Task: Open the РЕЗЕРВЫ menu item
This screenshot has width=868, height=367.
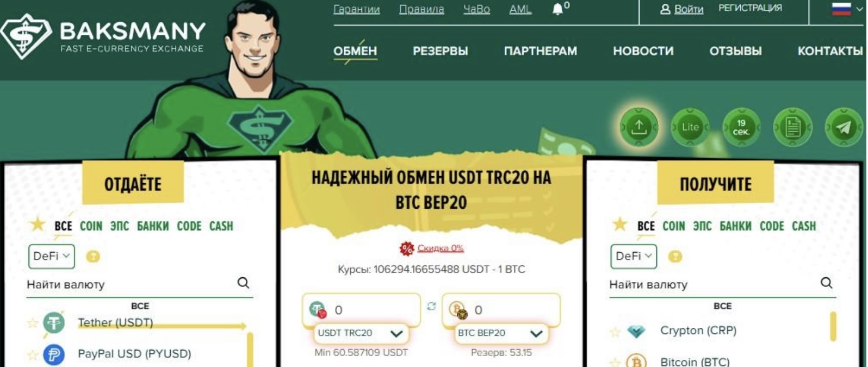Action: point(440,51)
